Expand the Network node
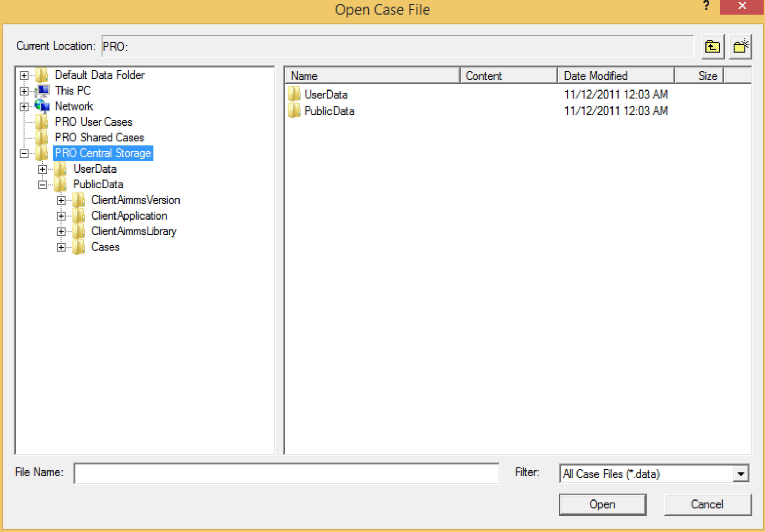This screenshot has height=532, width=765. tap(24, 107)
